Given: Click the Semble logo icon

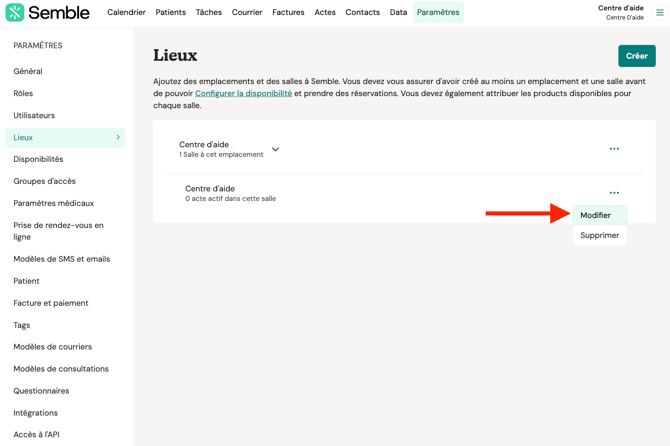Looking at the screenshot, I should pyautogui.click(x=15, y=13).
